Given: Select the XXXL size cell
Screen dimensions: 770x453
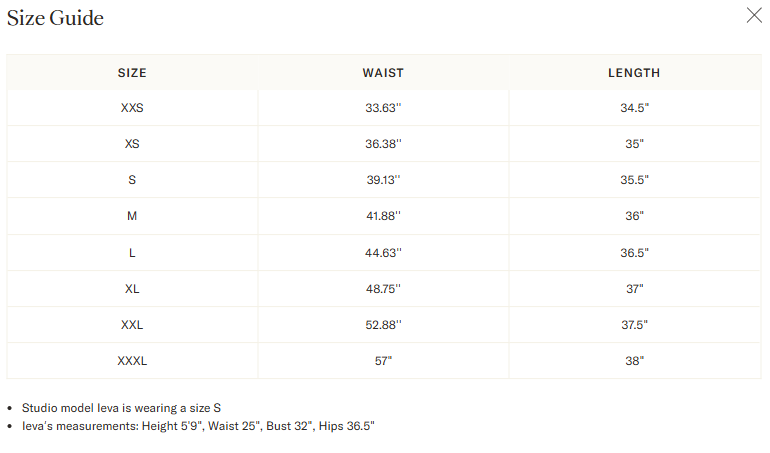Looking at the screenshot, I should (x=132, y=361).
